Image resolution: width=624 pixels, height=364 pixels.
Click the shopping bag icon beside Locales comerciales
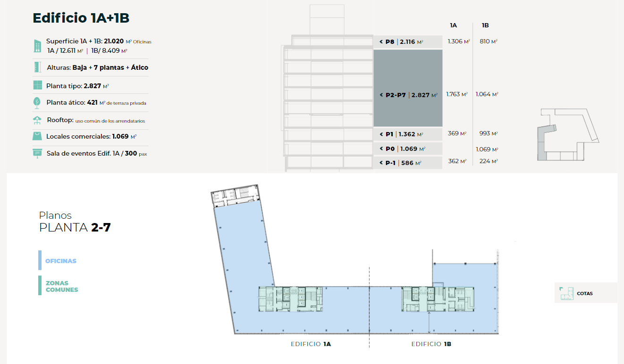coord(37,136)
